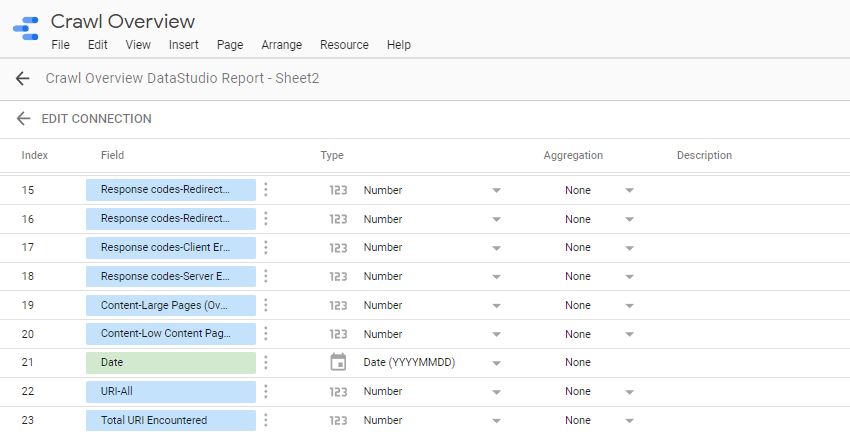Open three-dot menu for Date field

pos(266,362)
